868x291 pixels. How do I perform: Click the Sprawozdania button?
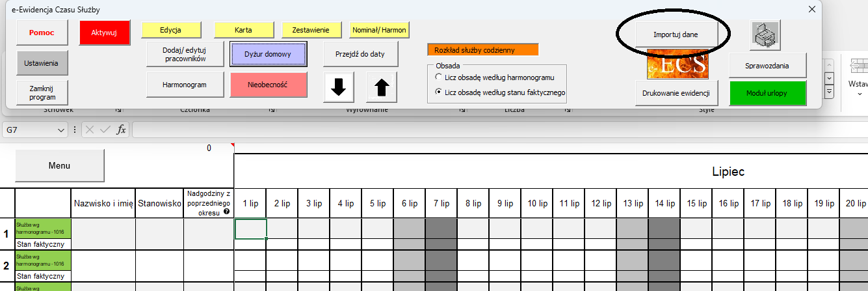point(768,65)
